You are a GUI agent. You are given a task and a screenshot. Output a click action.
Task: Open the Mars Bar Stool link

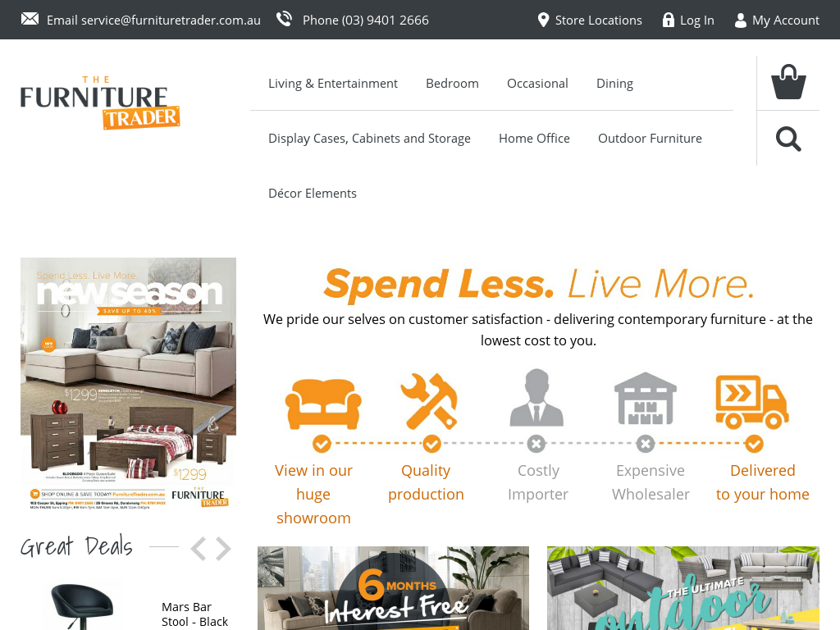[x=194, y=614]
